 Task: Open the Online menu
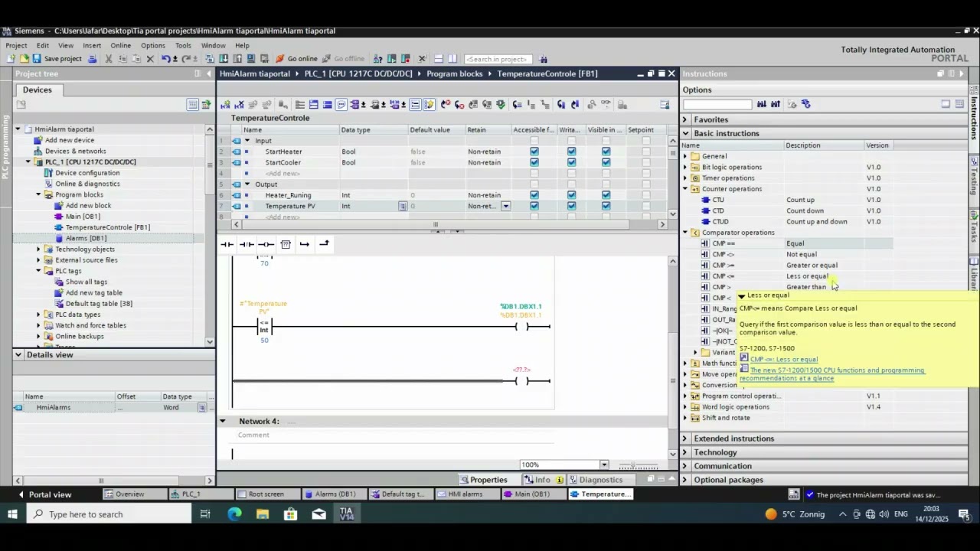point(120,45)
